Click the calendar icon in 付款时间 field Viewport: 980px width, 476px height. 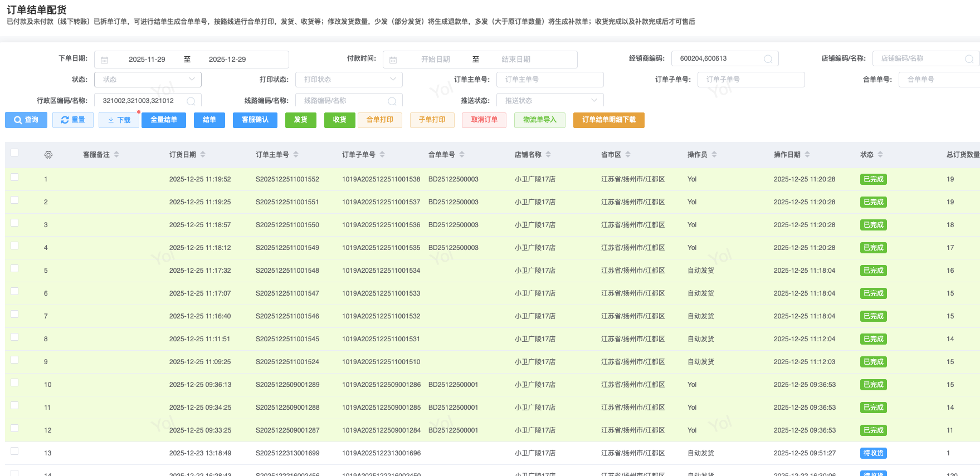pos(393,60)
